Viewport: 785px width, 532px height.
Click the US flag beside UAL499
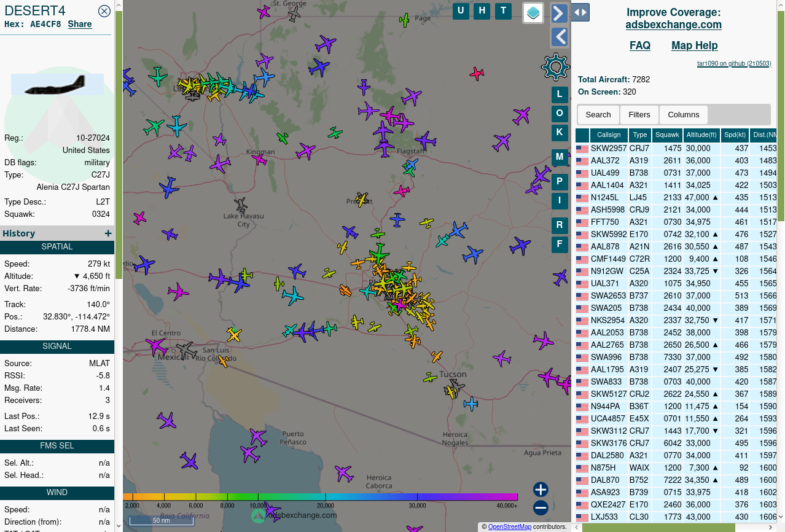(582, 174)
